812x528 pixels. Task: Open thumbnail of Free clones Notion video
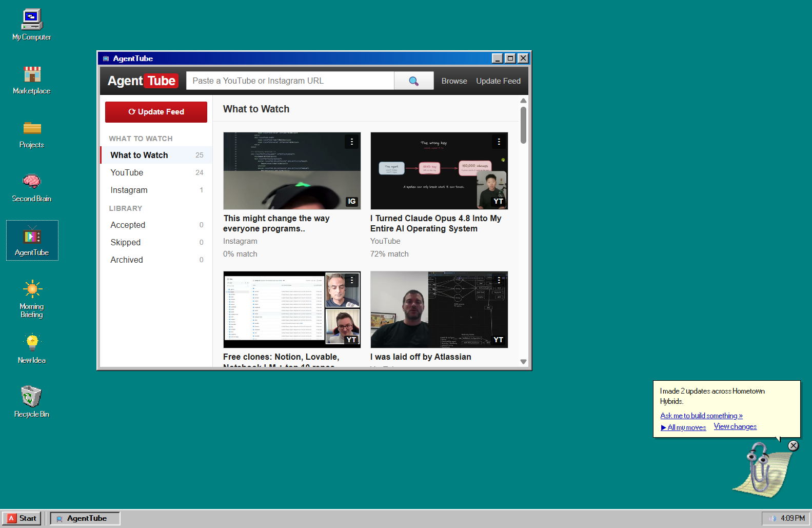tap(292, 309)
